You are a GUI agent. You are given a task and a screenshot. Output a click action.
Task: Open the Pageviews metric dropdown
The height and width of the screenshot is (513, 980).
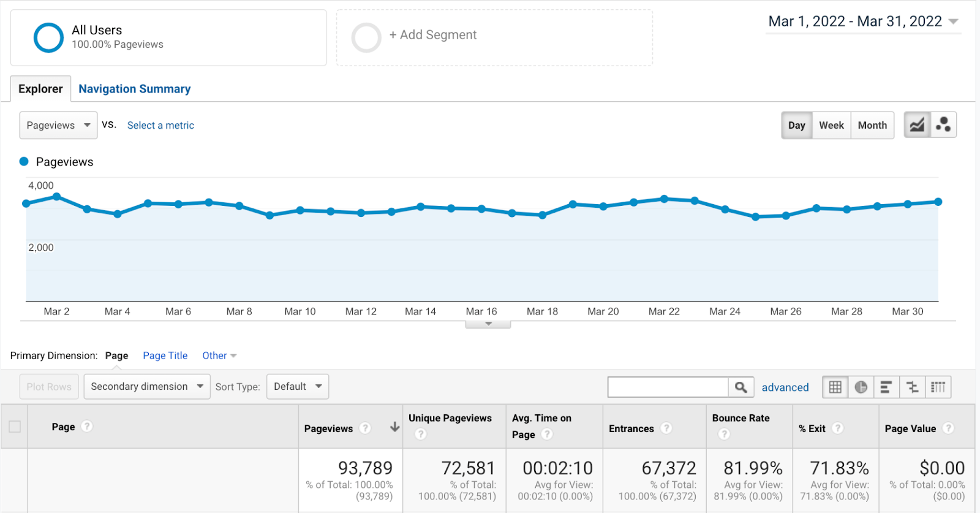58,125
